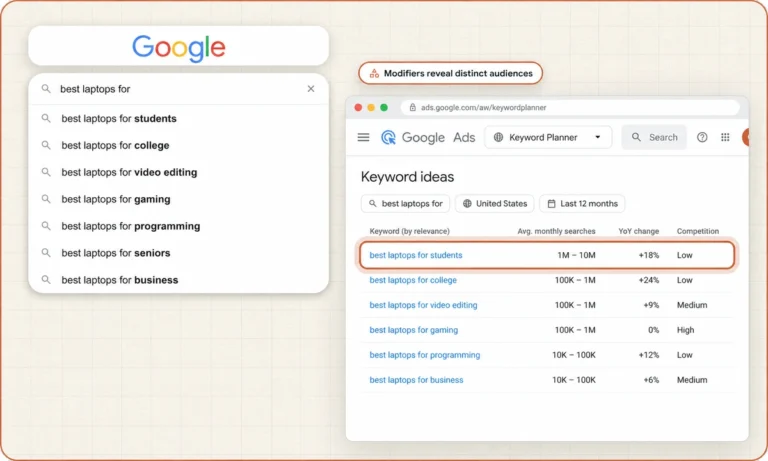Open keyword 'best laptops for video editing' link
The image size is (768, 461).
point(423,305)
